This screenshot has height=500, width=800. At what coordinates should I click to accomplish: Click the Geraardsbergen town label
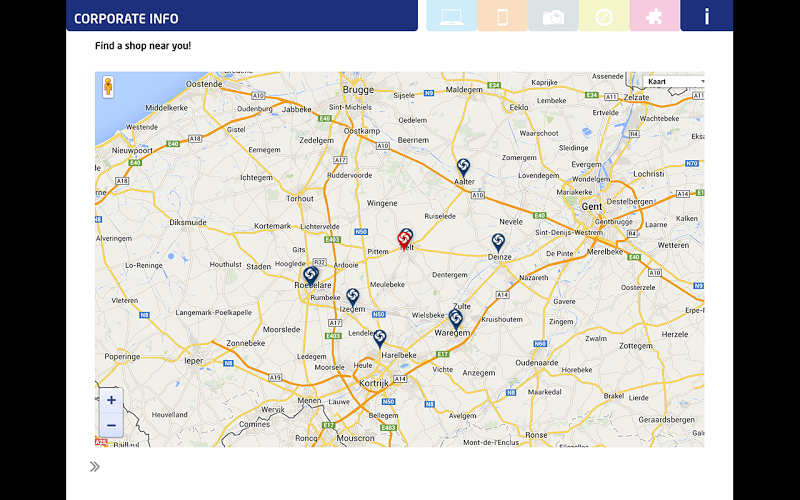coord(666,420)
